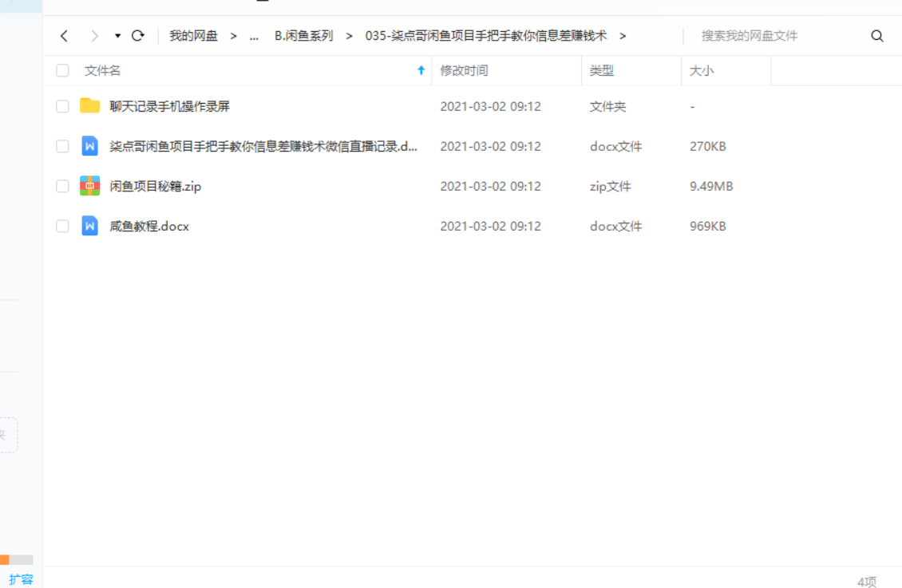Select file name 闲鱼项目秘籍.zip

coord(156,186)
